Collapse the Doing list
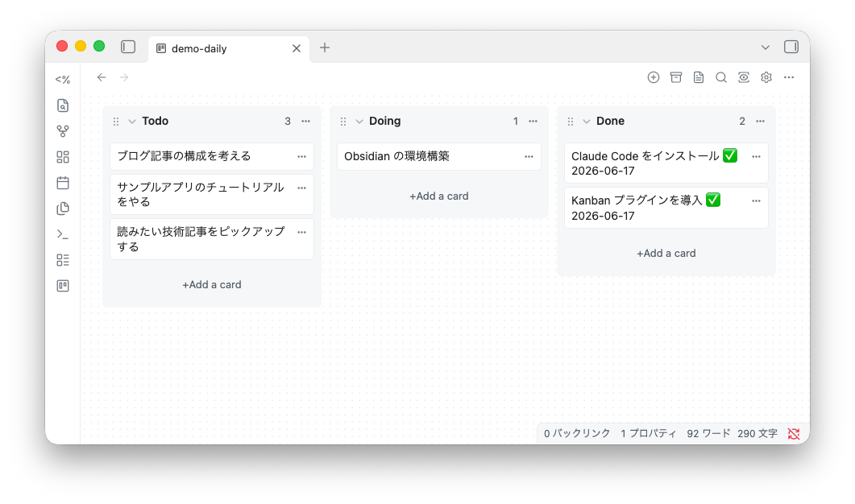The image size is (855, 504). 359,121
